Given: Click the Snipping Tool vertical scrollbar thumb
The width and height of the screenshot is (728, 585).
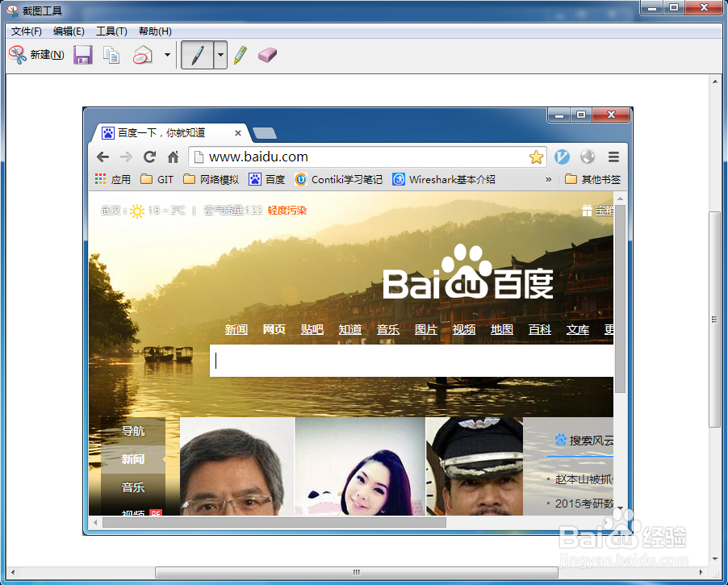Looking at the screenshot, I should click(x=715, y=319).
